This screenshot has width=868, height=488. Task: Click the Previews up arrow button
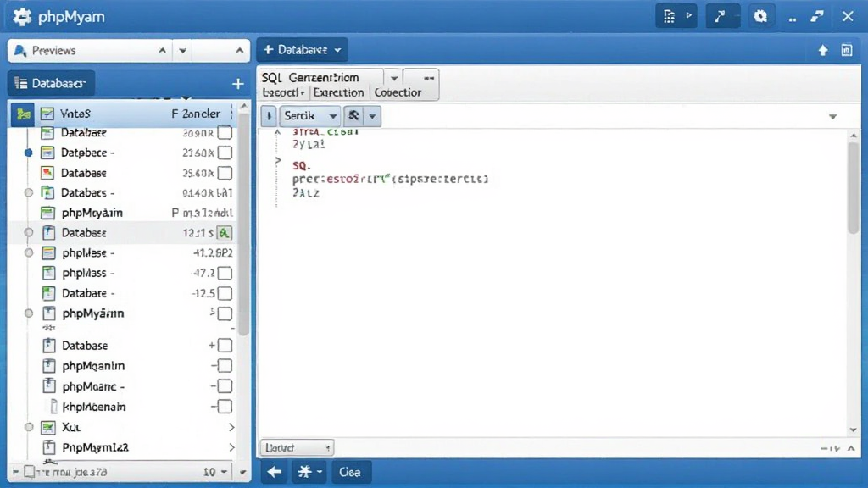(x=162, y=51)
